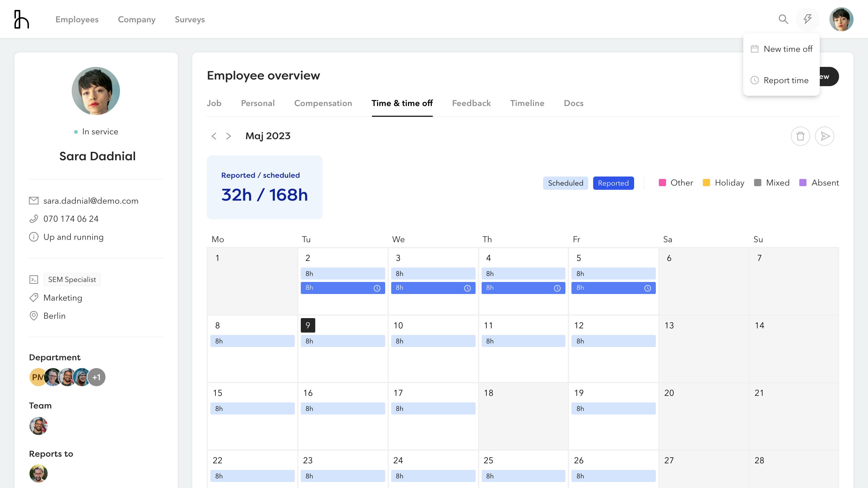Screen dimensions: 868x488
Task: Click phone number 070 174 06 24
Action: coord(71,219)
